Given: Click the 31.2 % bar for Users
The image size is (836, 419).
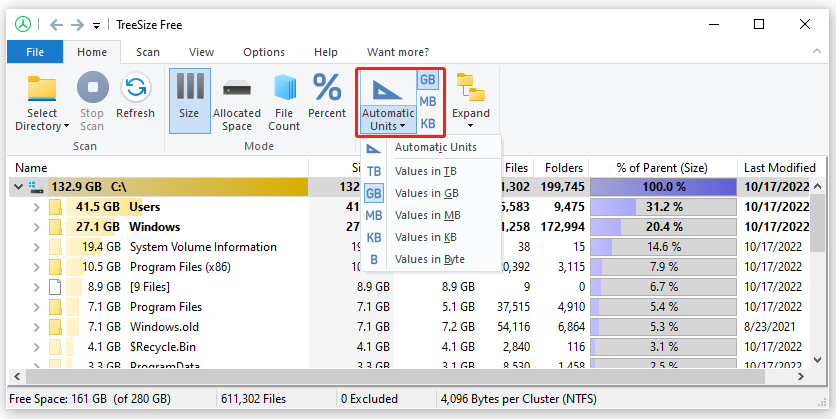Looking at the screenshot, I should [x=663, y=207].
